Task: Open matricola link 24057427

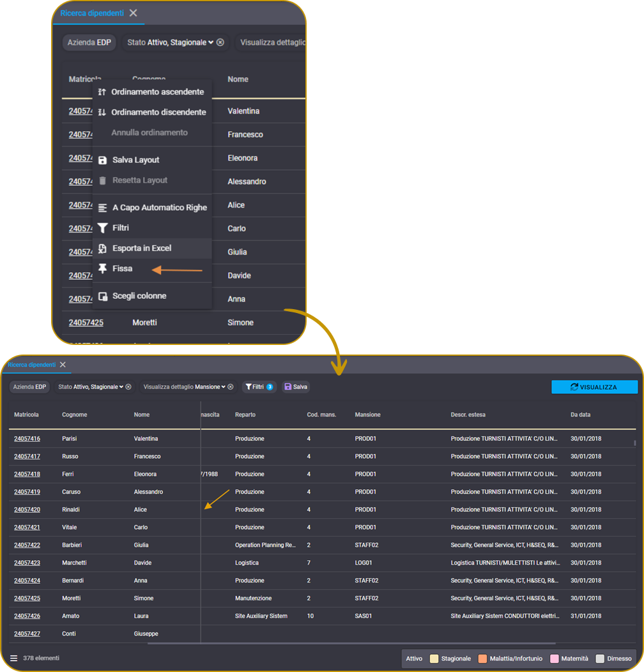Action: [27, 634]
